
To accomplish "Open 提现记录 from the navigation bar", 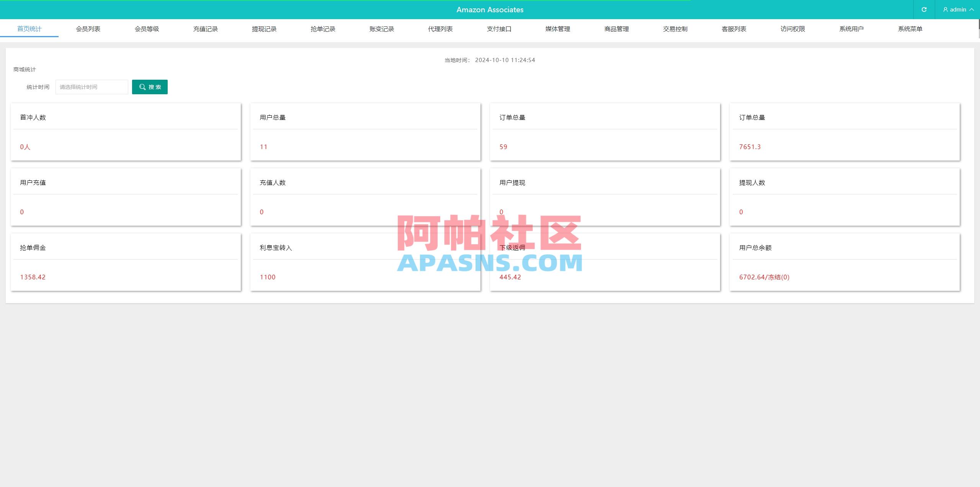I will pos(264,29).
